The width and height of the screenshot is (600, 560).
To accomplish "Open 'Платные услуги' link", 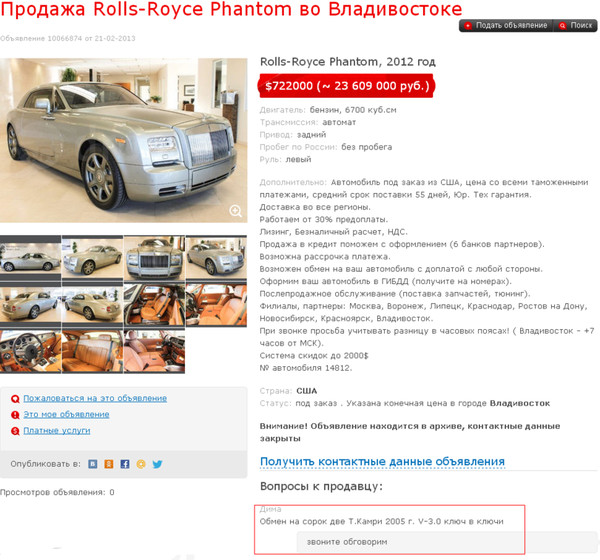I will pos(57,431).
